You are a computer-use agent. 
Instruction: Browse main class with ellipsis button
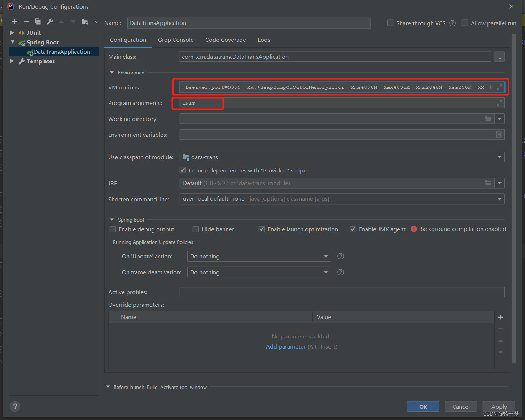pyautogui.click(x=499, y=57)
